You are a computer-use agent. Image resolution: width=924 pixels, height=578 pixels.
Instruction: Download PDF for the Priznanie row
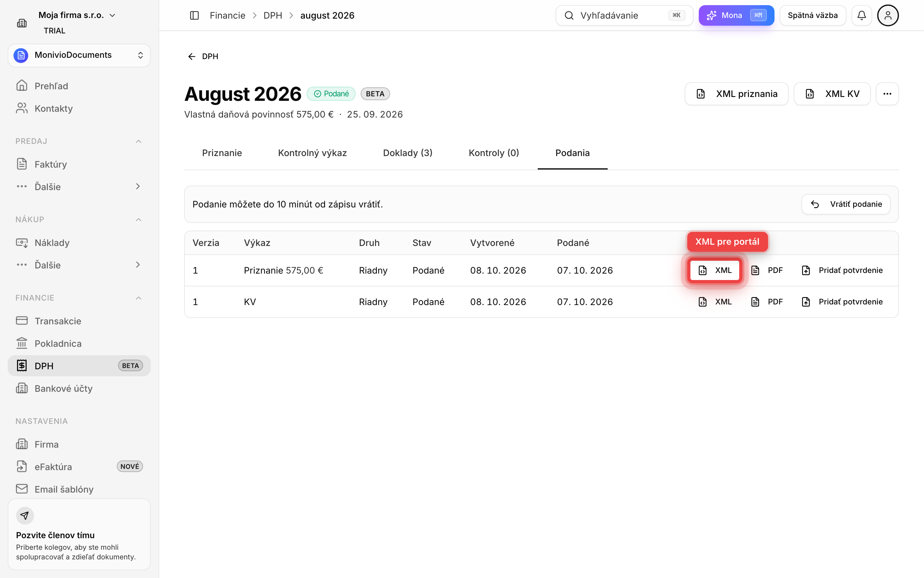pos(767,270)
